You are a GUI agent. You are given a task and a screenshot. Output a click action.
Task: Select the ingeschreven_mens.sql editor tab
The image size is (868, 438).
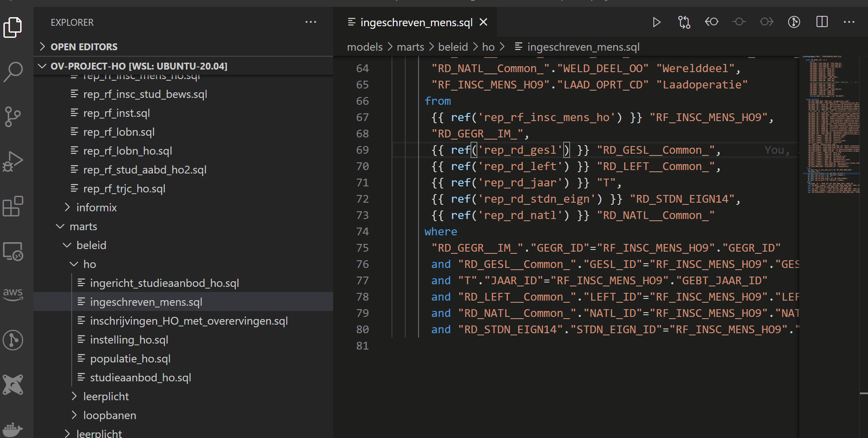[415, 22]
